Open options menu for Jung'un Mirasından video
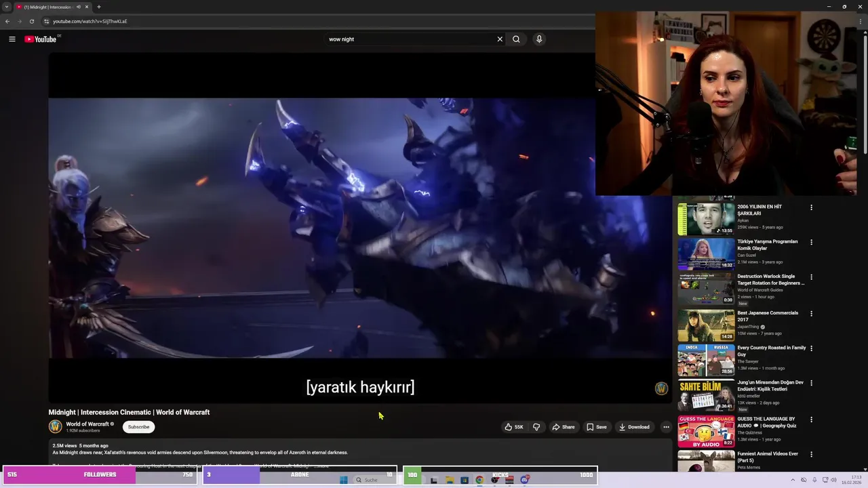This screenshot has height=488, width=868. [x=811, y=383]
